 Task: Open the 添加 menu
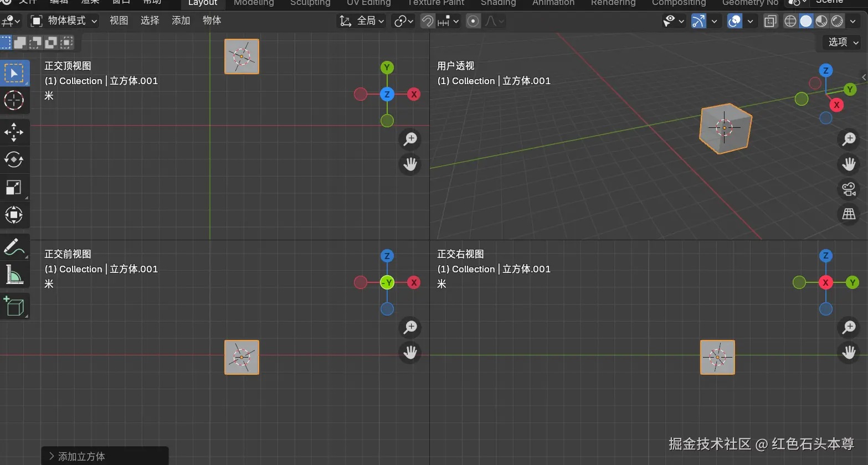coord(181,20)
